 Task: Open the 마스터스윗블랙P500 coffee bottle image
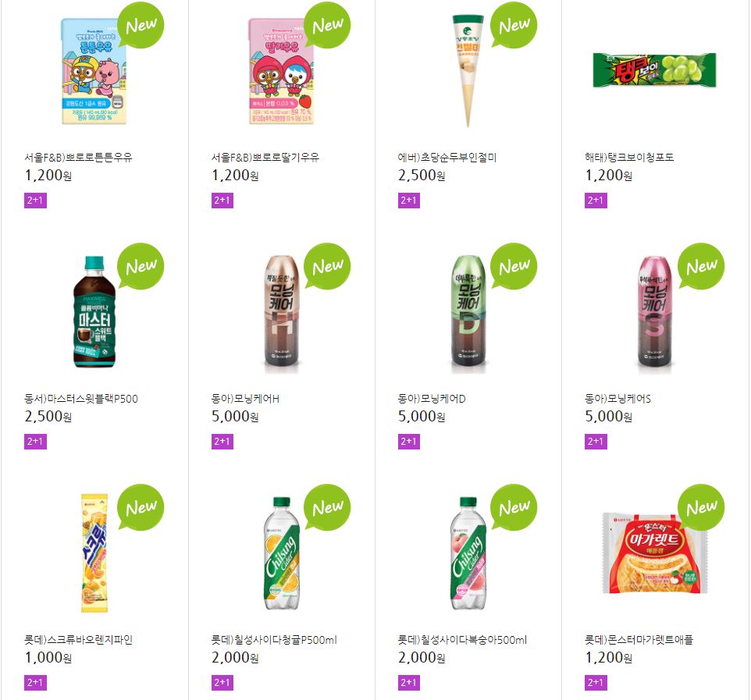[x=94, y=311]
